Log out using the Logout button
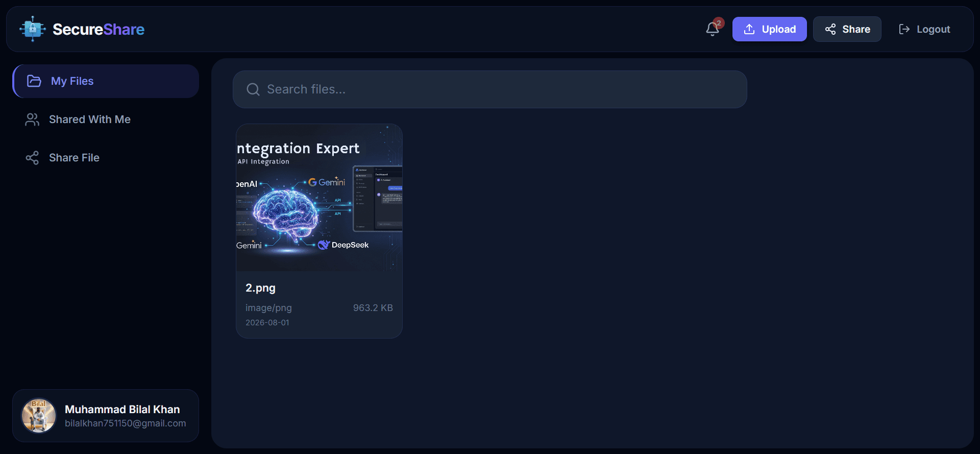 pyautogui.click(x=924, y=29)
